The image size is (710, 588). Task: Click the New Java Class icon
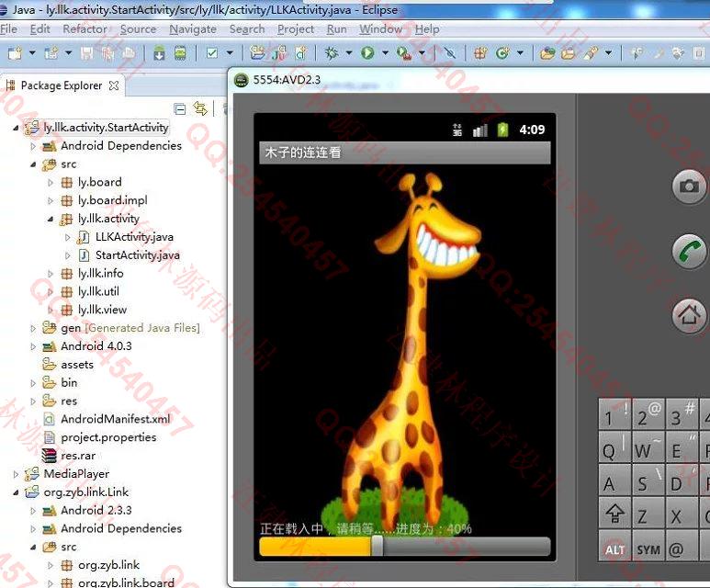click(502, 53)
